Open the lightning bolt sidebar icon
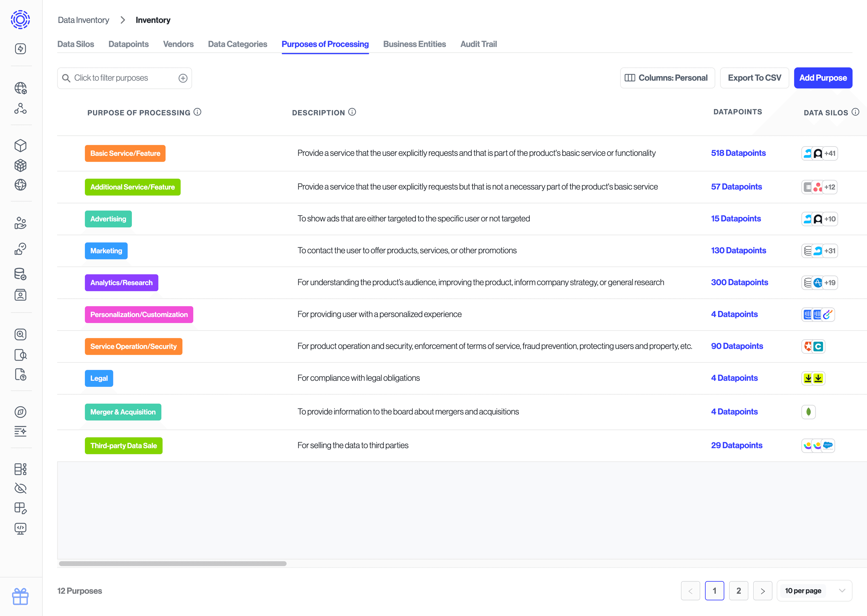Screen dimensions: 867x616 [x=21, y=48]
